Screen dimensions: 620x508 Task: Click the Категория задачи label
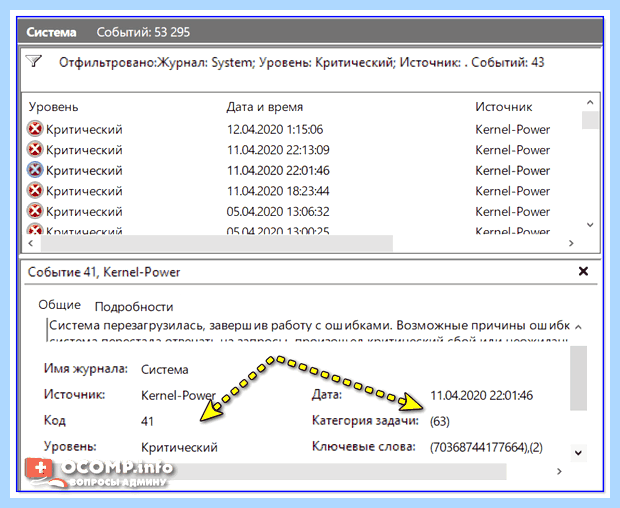(x=365, y=420)
